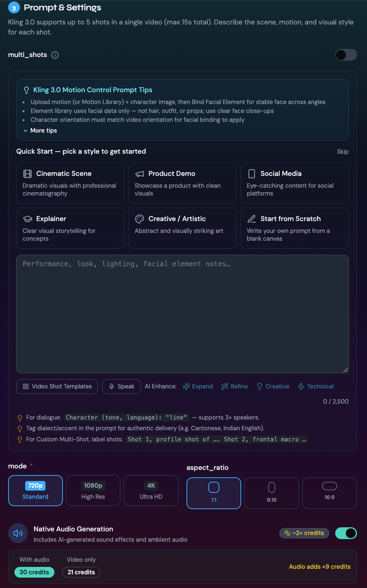Click the multi_shots info icon

tap(55, 55)
